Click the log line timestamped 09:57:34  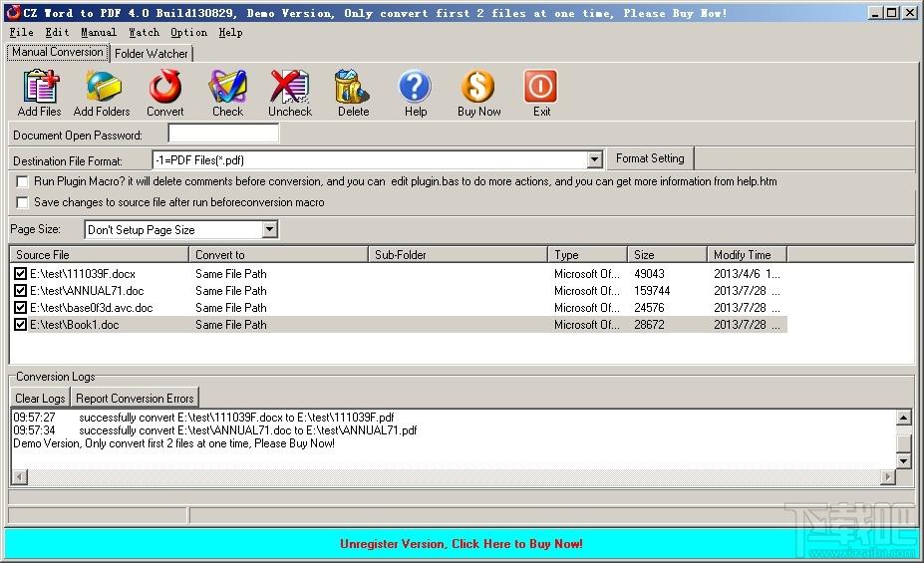tap(215, 430)
